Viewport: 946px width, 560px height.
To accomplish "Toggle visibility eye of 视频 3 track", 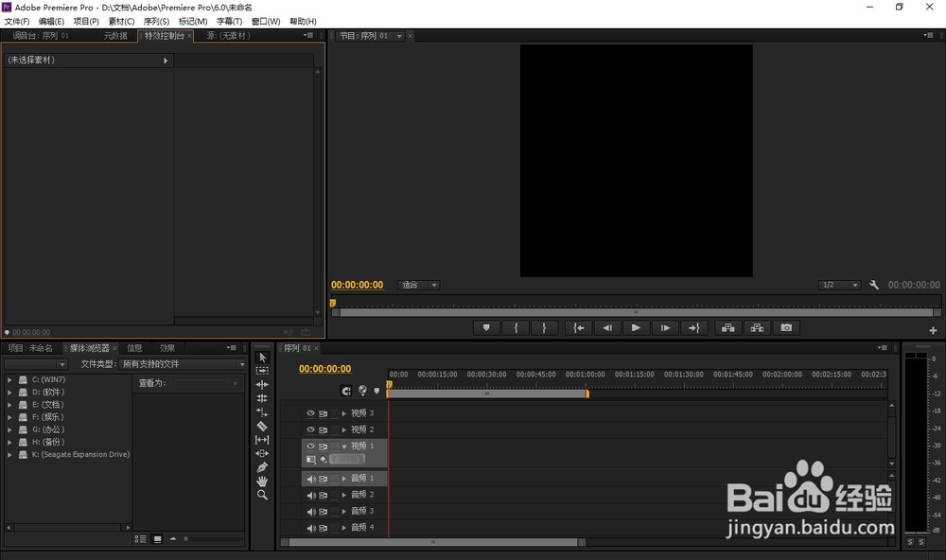I will pyautogui.click(x=310, y=413).
